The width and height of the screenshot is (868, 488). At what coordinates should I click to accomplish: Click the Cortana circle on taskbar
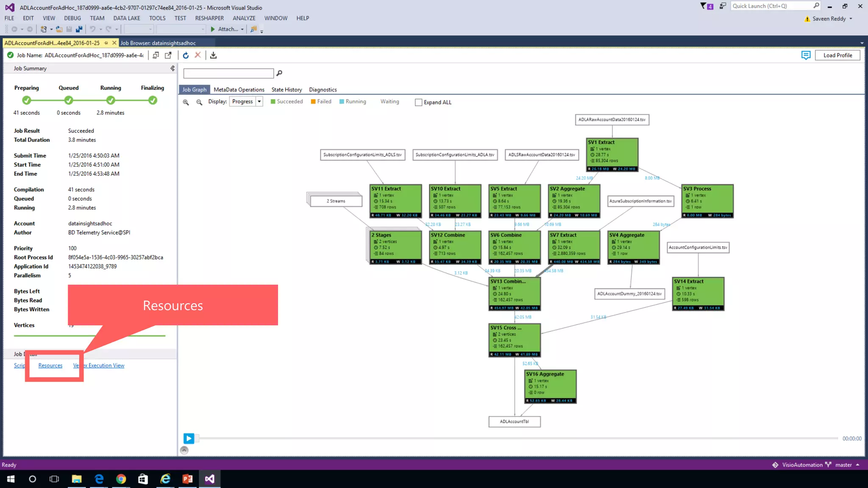(x=33, y=479)
